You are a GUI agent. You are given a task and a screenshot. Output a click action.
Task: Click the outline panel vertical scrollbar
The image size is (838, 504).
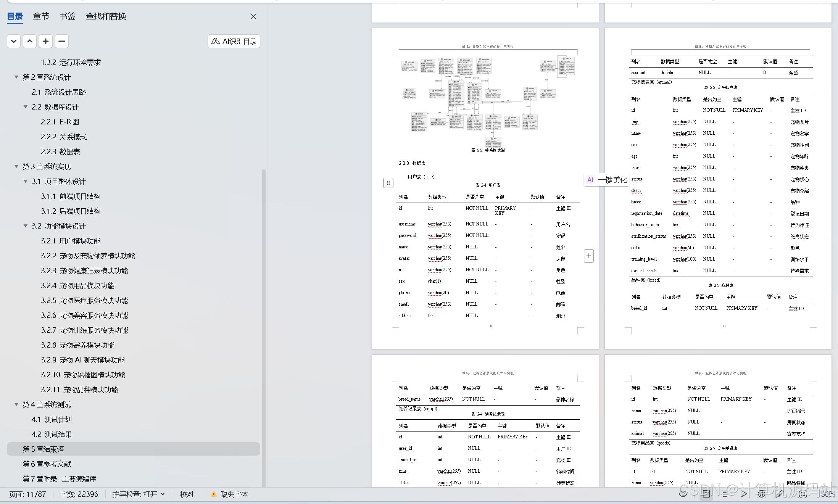pos(264,328)
